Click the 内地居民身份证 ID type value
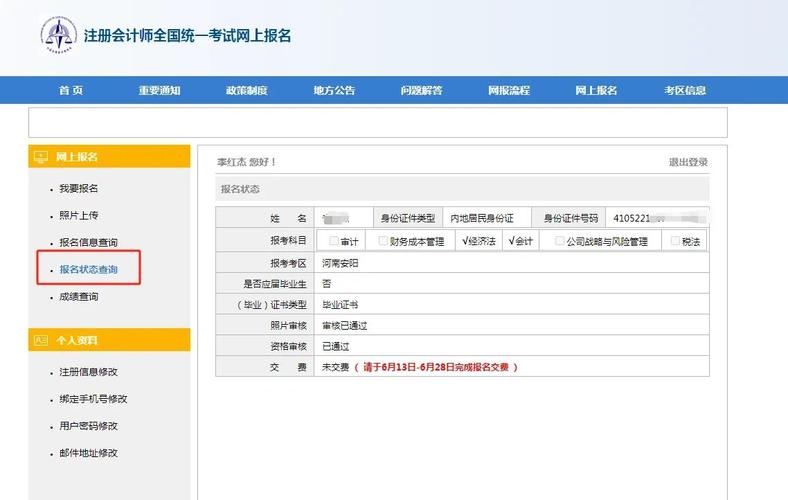The height and width of the screenshot is (500, 788). [x=482, y=219]
